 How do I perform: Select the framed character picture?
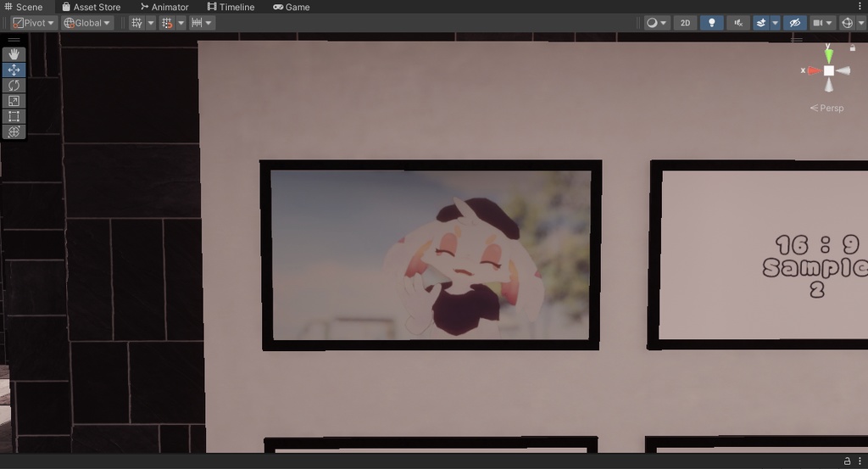[431, 255]
